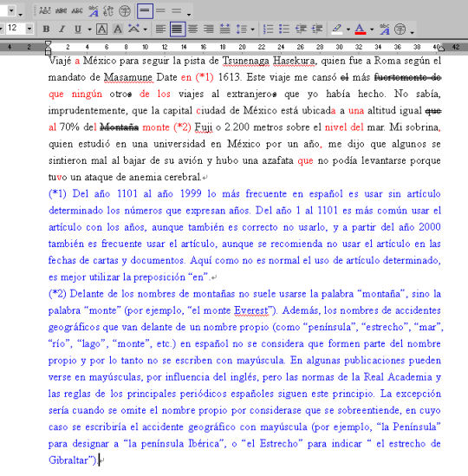Expand underline style options
This screenshot has height=476, width=468.
click(x=89, y=29)
